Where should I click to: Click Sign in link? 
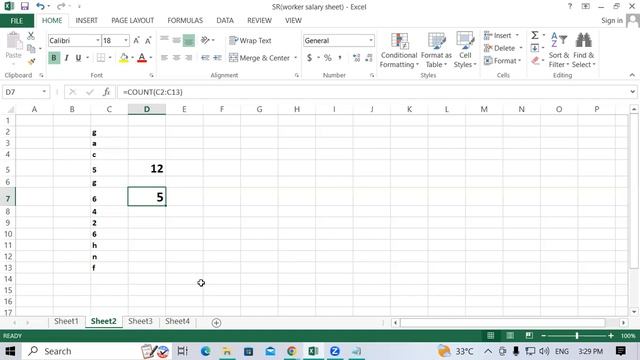(x=612, y=20)
